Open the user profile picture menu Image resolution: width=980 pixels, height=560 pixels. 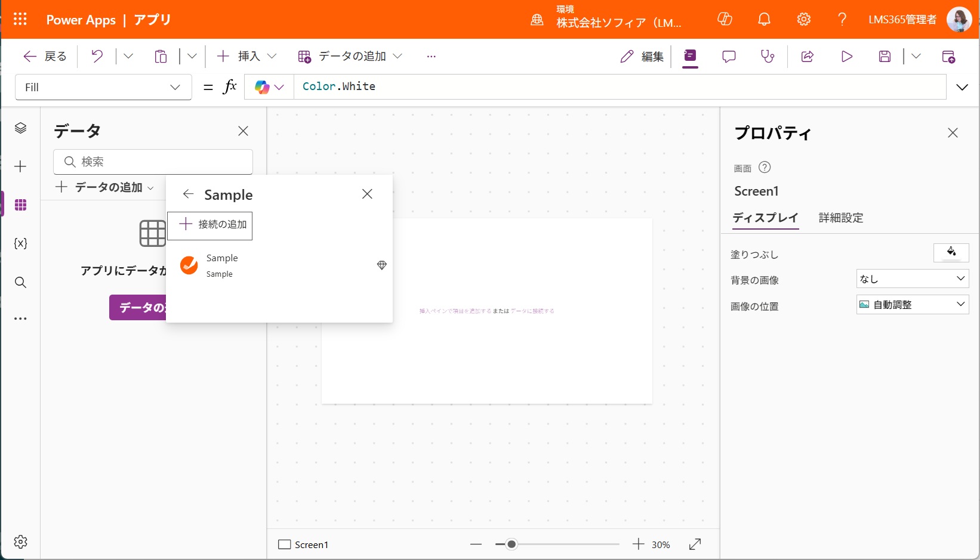click(x=959, y=20)
